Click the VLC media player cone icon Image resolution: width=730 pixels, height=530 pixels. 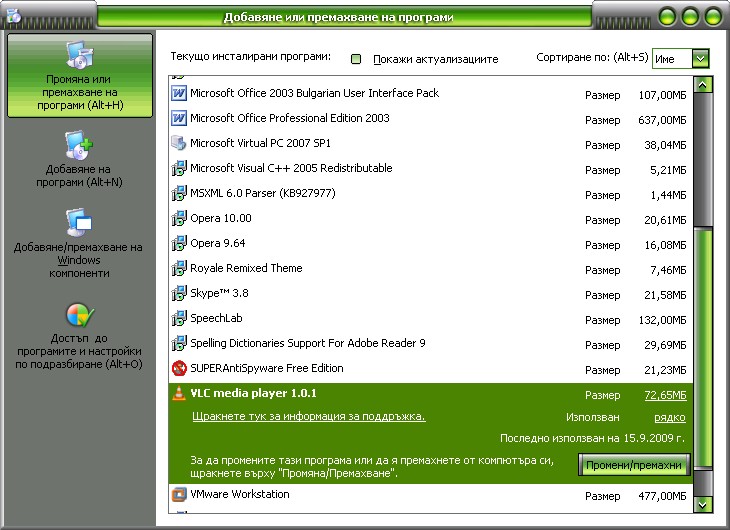point(179,393)
